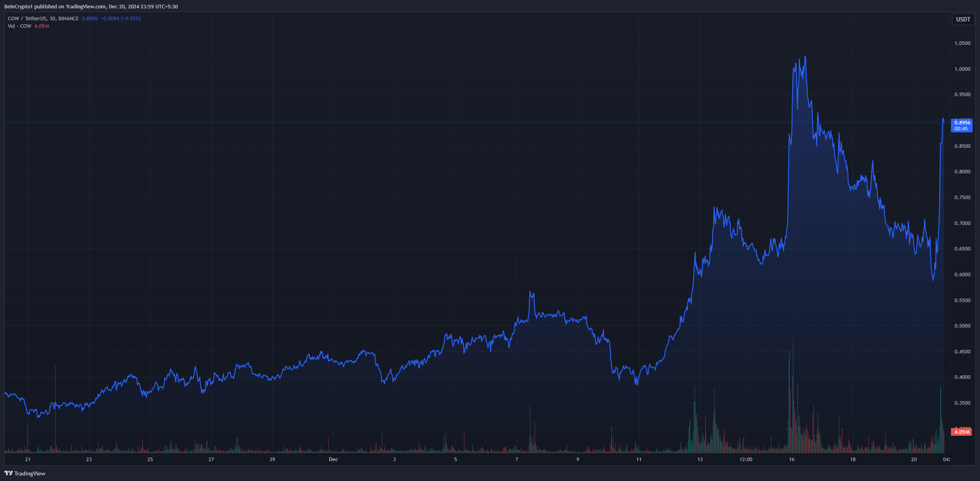Image resolution: width=980 pixels, height=481 pixels.
Task: Click date 21 on the time axis
Action: [27, 459]
